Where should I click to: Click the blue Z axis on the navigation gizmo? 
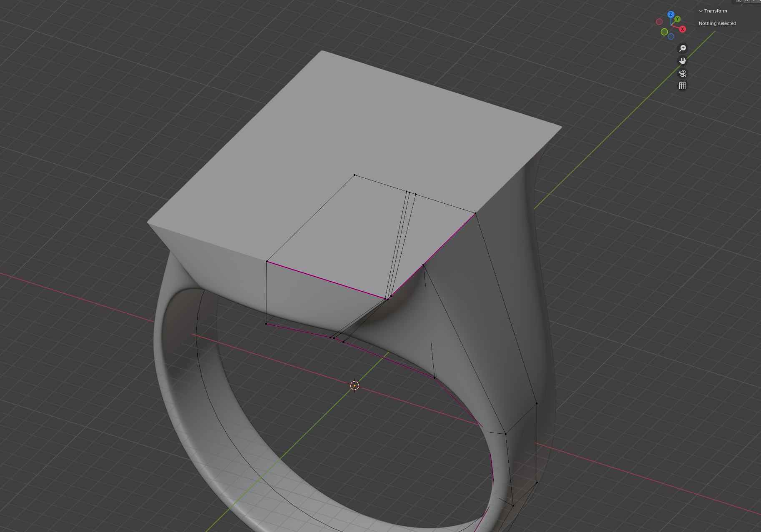click(671, 14)
